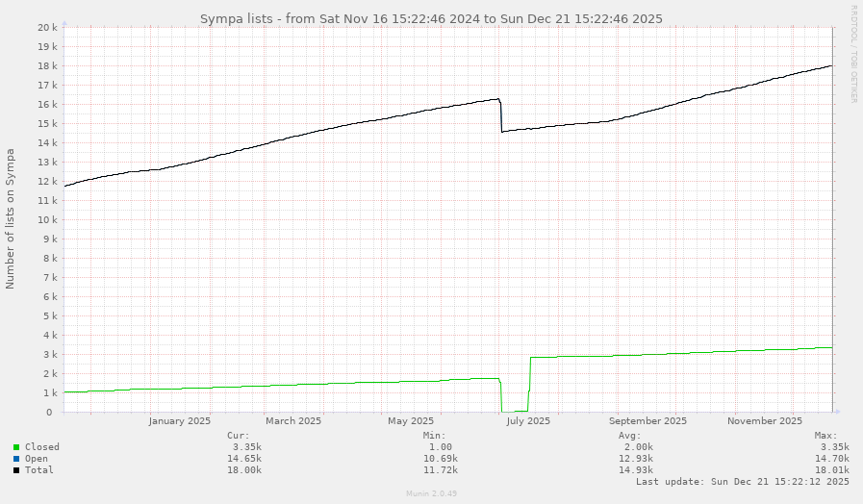Click the black Total legend swatch
This screenshot has width=863, height=504.
[x=16, y=470]
